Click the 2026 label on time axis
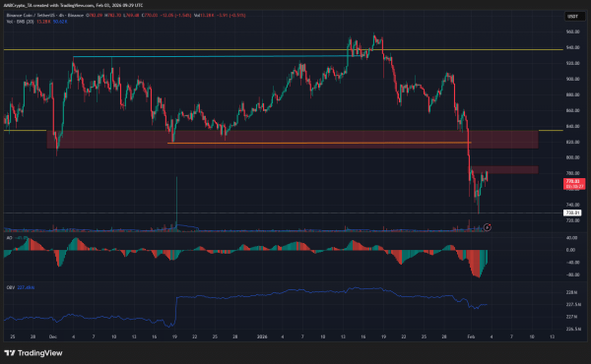Viewport: 591px width, 364px height. [x=262, y=336]
